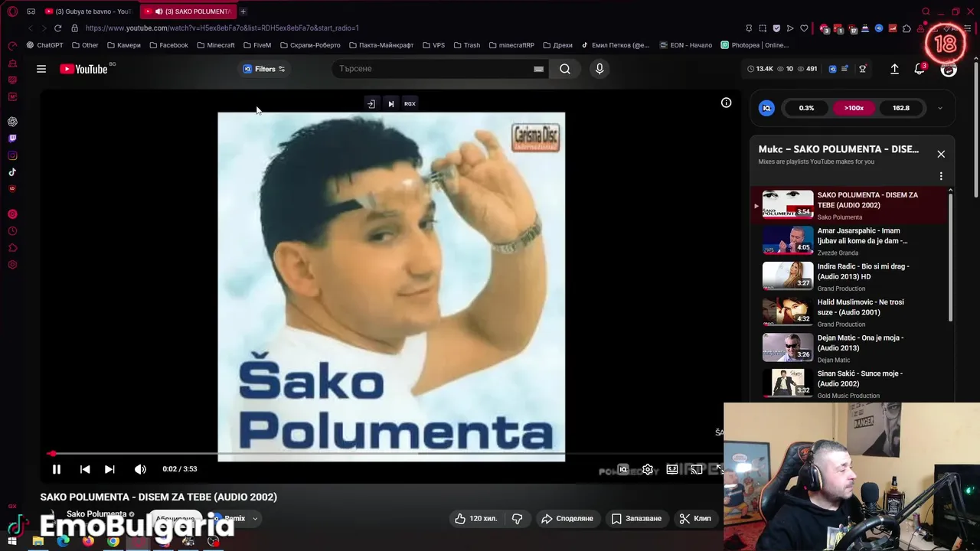Open Instagram from the Opera sidebar
This screenshot has width=980, height=551.
point(12,155)
